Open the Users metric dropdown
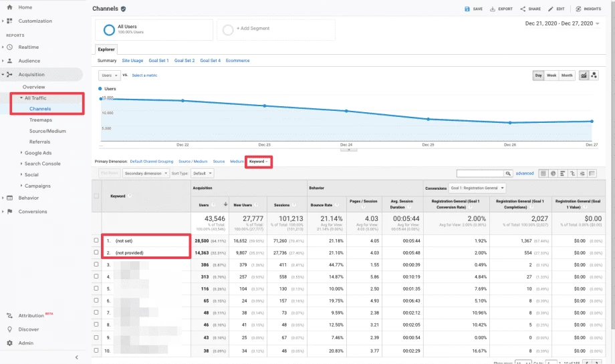This screenshot has height=364, width=615. tap(110, 75)
